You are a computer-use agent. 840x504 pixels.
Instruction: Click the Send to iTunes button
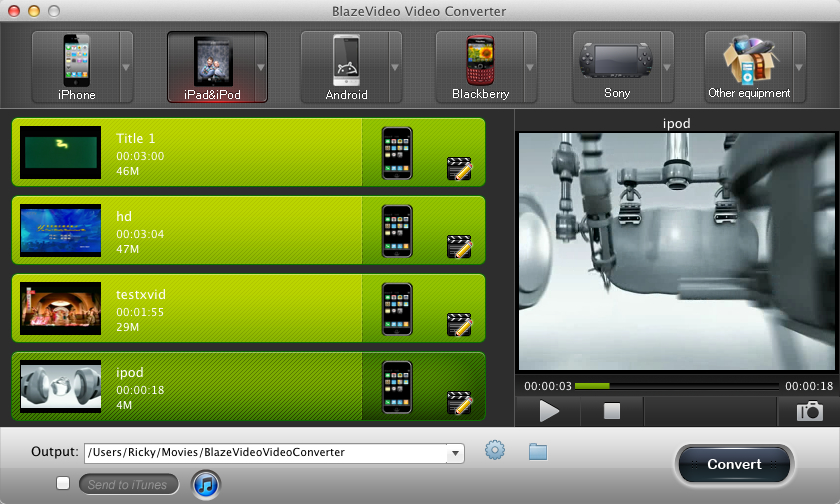pos(128,485)
